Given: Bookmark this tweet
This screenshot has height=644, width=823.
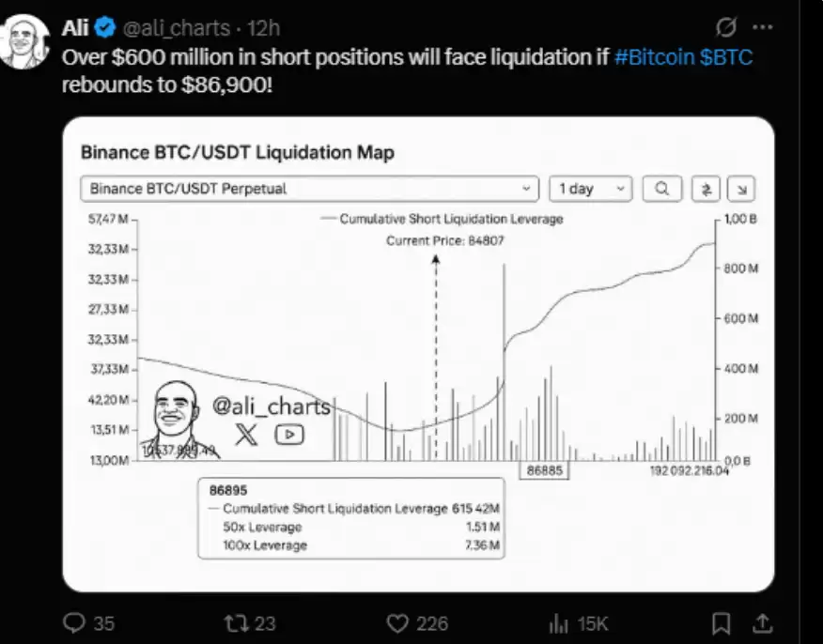Looking at the screenshot, I should pos(722,621).
